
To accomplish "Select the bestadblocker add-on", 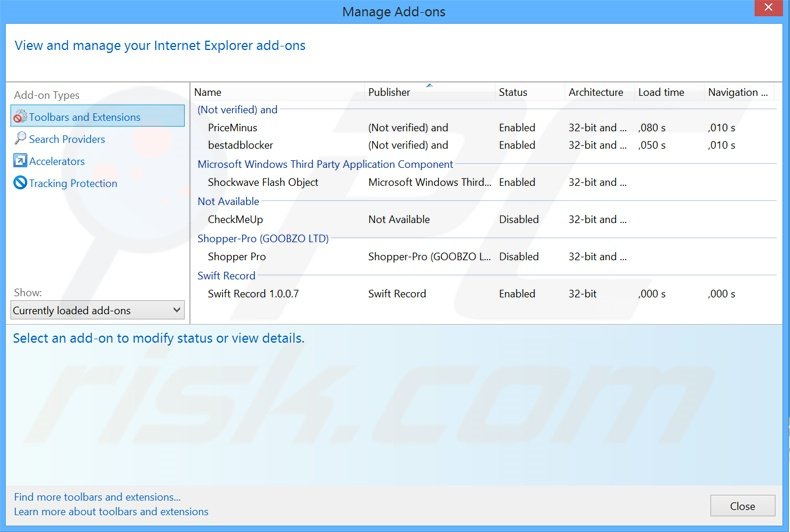I will pos(240,145).
